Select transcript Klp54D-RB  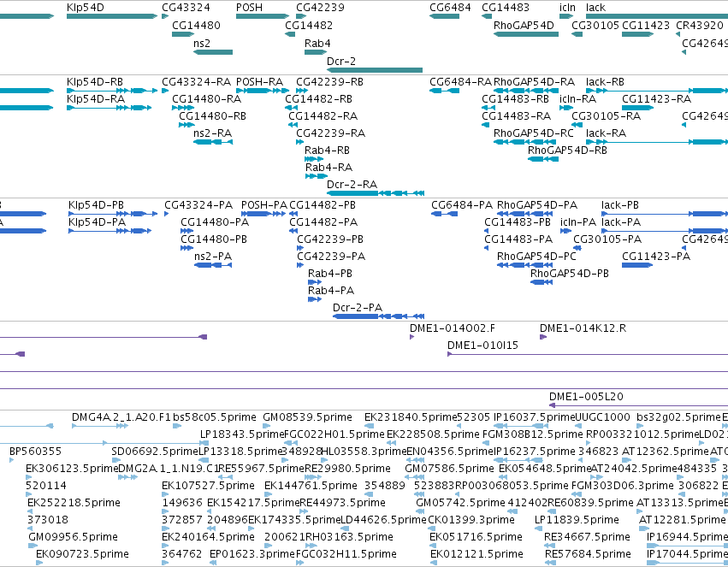pos(95,82)
